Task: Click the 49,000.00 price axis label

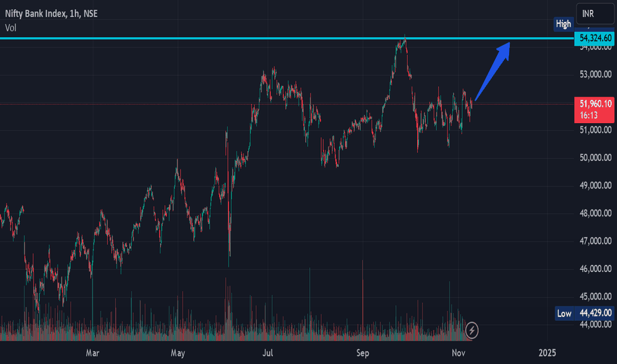Action: tap(595, 185)
